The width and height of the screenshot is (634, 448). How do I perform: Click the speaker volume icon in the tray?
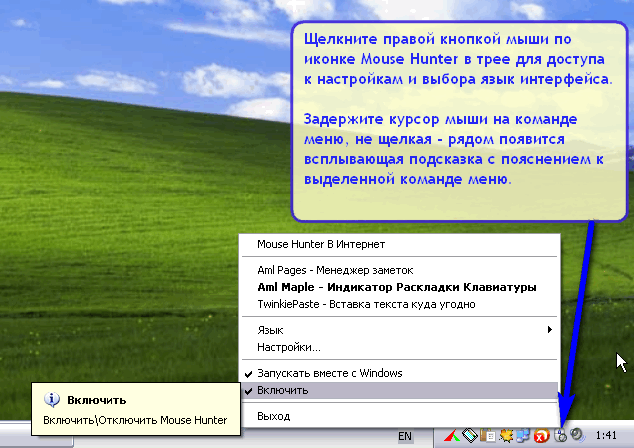pyautogui.click(x=577, y=435)
